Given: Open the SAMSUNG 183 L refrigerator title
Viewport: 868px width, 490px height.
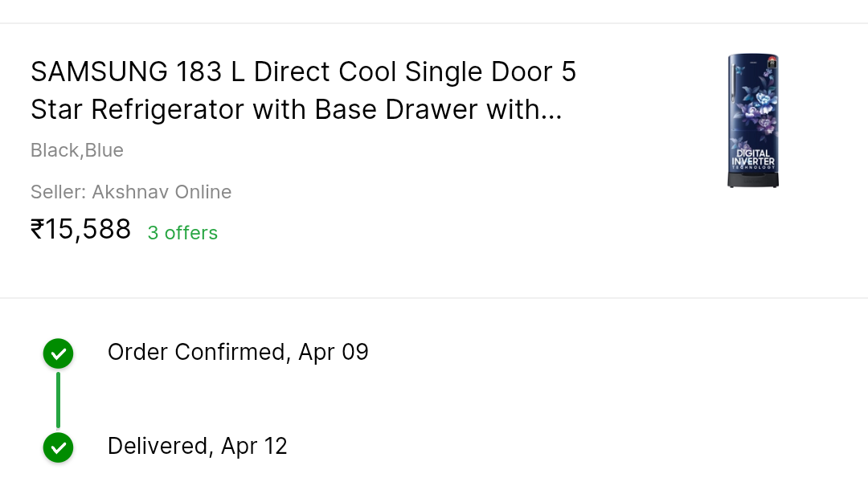Looking at the screenshot, I should [303, 72].
